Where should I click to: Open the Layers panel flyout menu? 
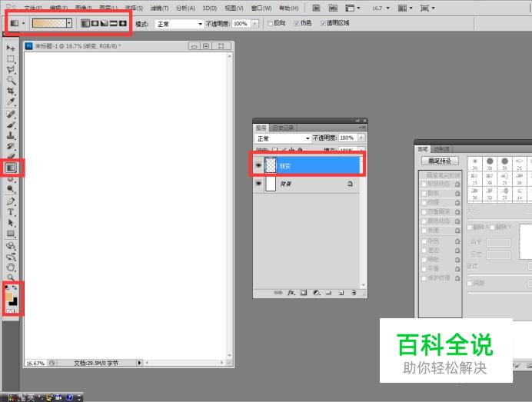362,128
